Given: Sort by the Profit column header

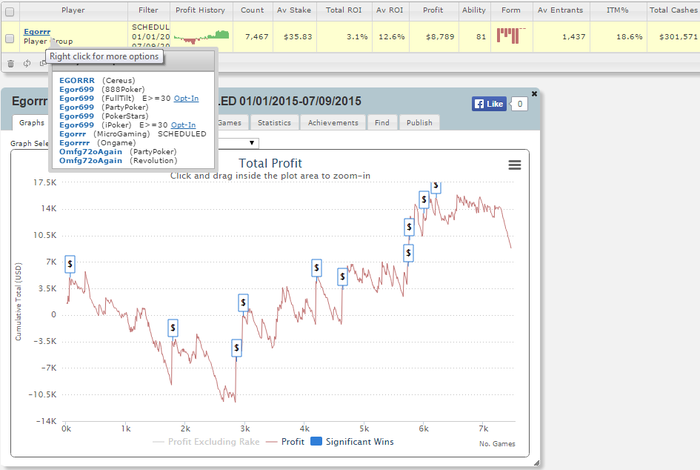Looking at the screenshot, I should (433, 10).
